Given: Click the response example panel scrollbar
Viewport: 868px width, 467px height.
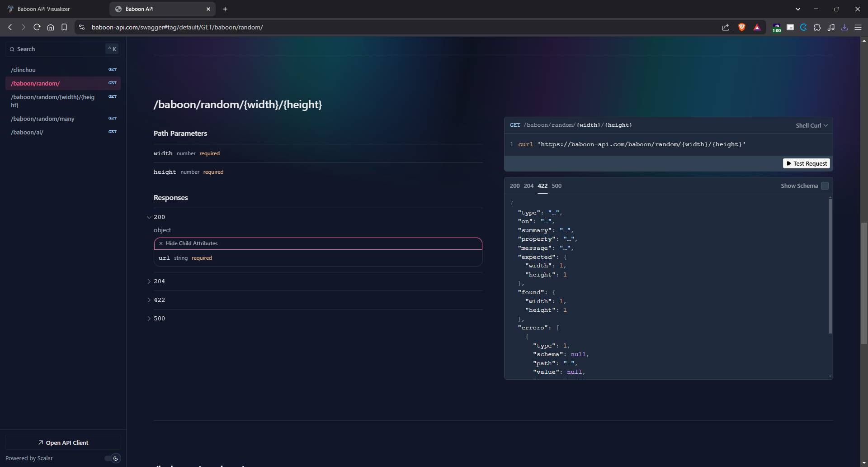Looking at the screenshot, I should point(830,266).
